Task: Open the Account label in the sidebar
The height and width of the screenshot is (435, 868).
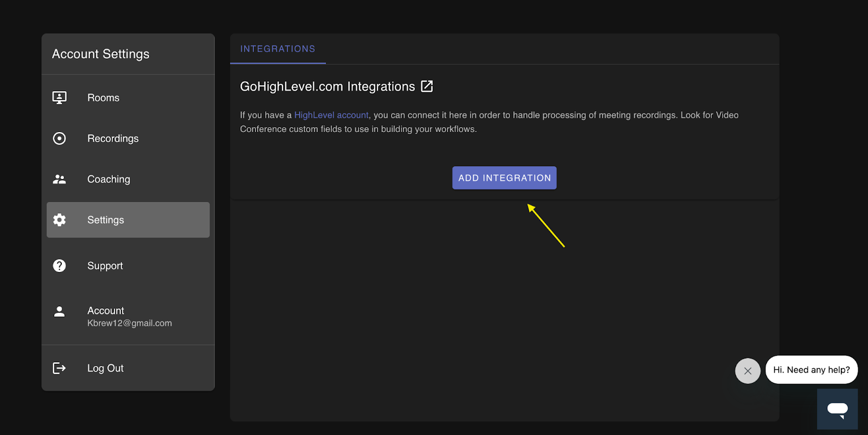Action: coord(106,311)
